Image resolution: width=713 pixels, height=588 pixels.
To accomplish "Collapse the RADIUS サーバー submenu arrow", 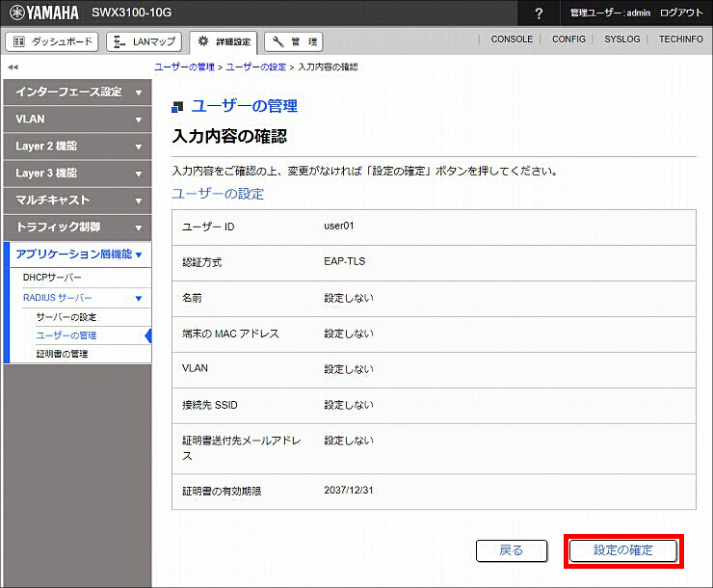I will 139,298.
